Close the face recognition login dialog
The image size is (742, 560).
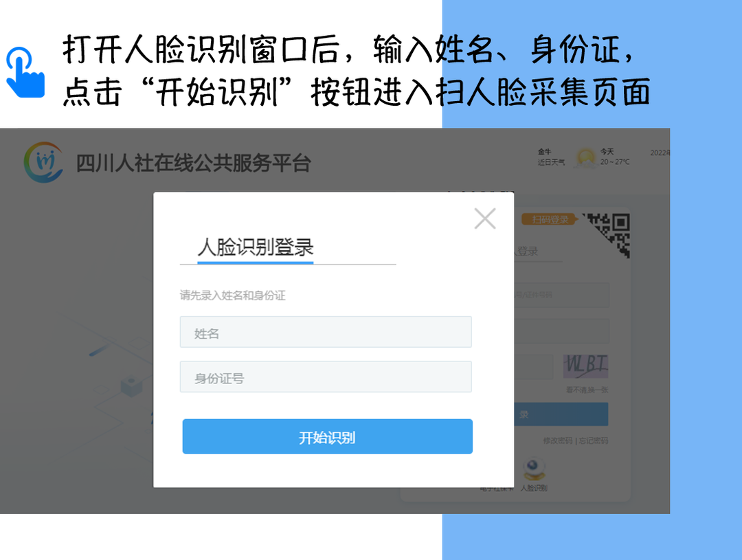point(485,219)
